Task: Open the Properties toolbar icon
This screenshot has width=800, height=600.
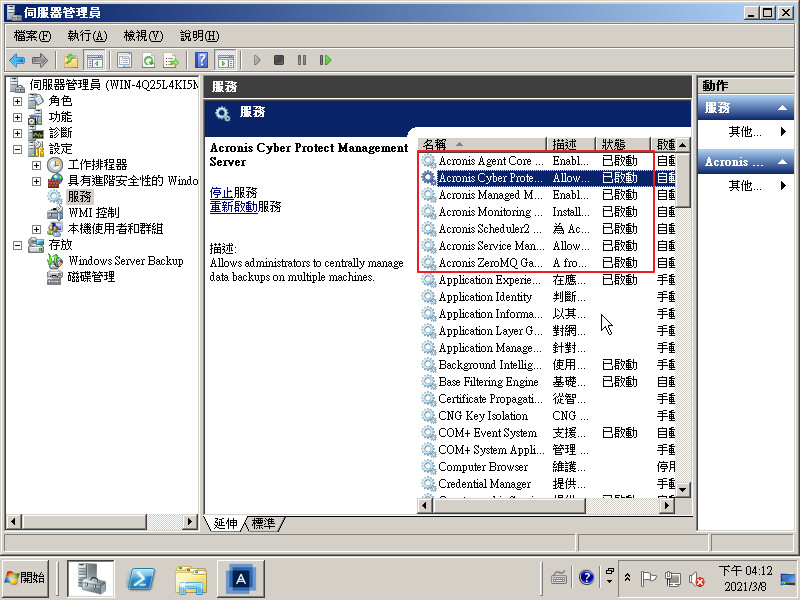Action: point(124,60)
